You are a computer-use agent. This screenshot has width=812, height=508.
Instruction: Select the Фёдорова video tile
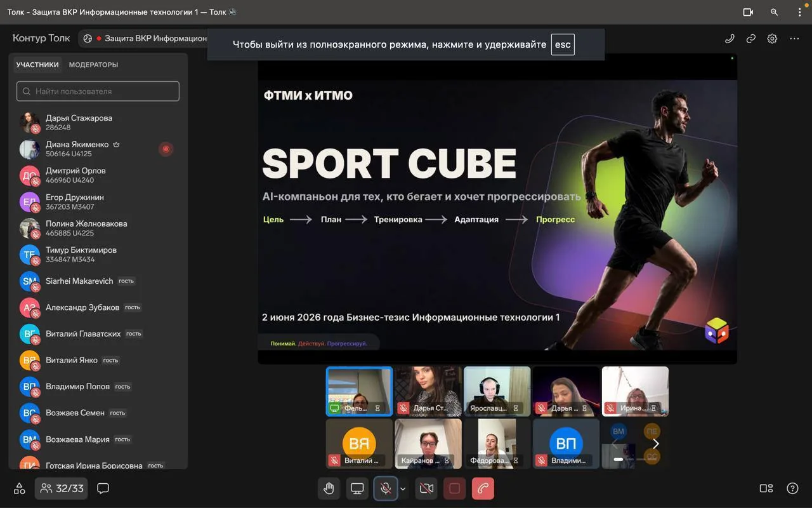coord(497,443)
